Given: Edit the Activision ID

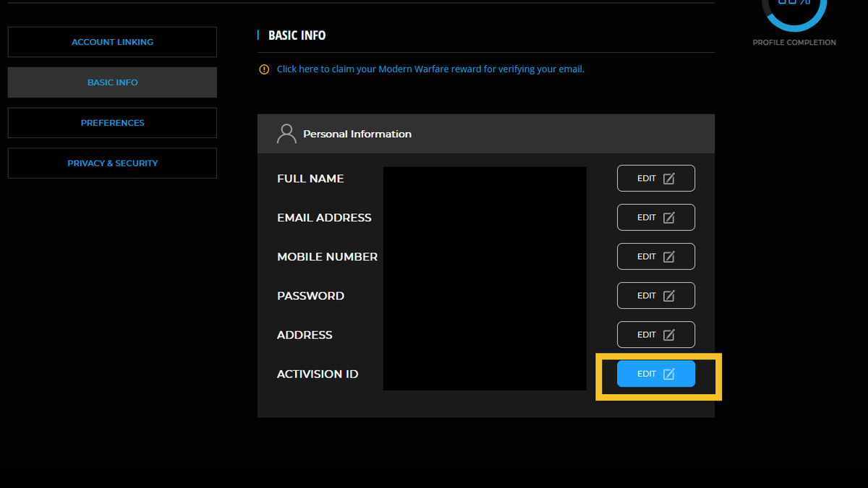Looking at the screenshot, I should pyautogui.click(x=656, y=374).
